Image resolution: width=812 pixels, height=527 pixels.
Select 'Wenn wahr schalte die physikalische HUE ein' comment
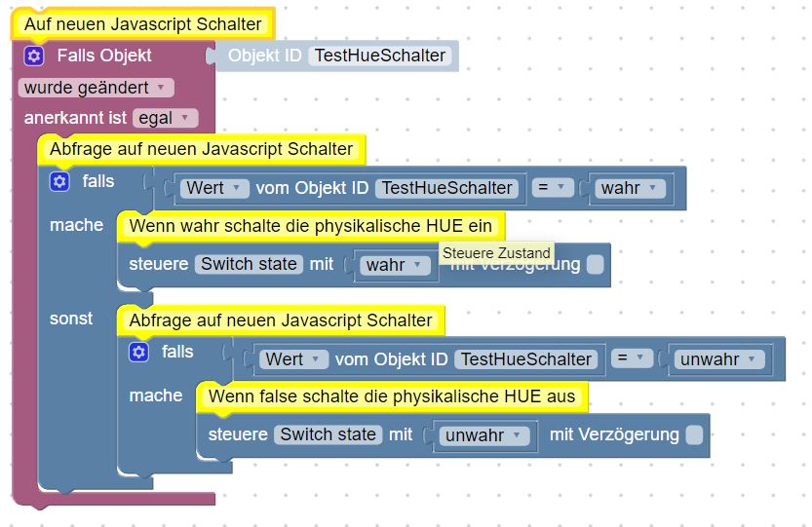click(x=310, y=226)
